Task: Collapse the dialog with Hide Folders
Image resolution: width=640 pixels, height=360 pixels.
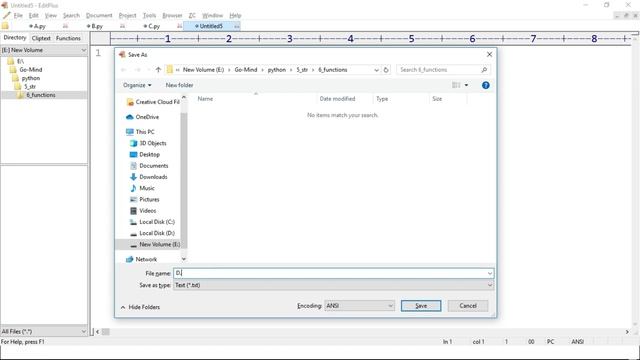Action: (140, 307)
